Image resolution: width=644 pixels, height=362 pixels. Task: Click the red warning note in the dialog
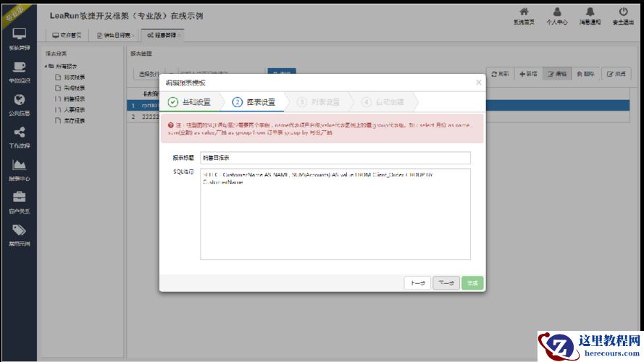click(322, 128)
